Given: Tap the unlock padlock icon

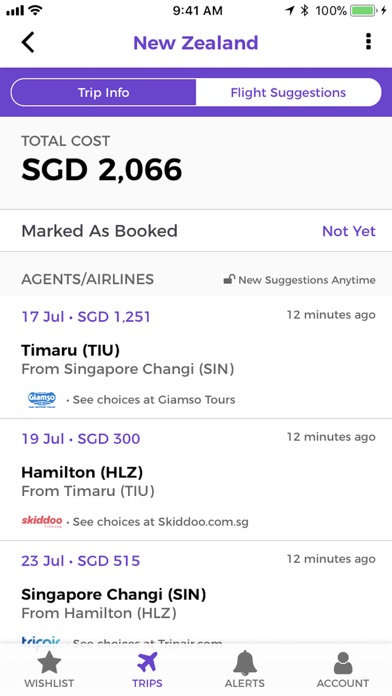Looking at the screenshot, I should [229, 280].
